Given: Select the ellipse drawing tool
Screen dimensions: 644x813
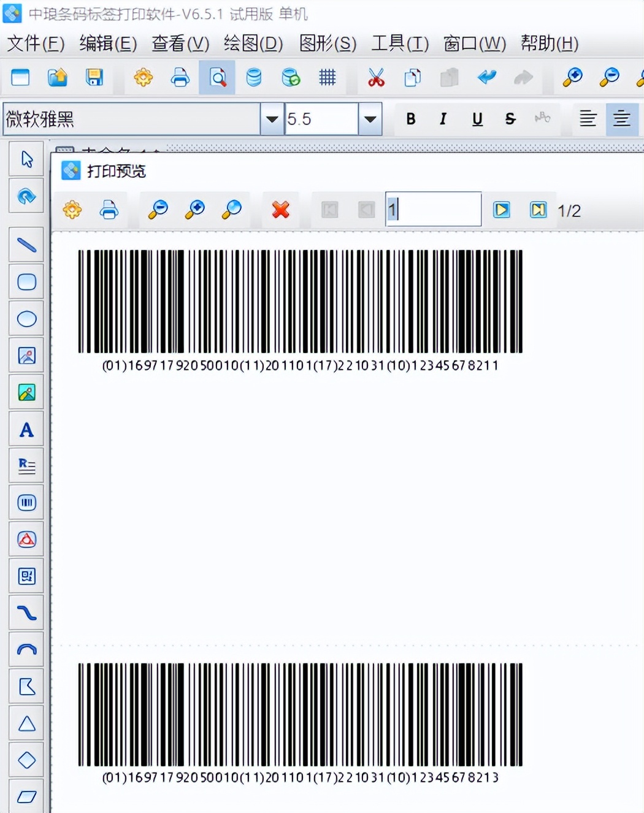Looking at the screenshot, I should [26, 319].
